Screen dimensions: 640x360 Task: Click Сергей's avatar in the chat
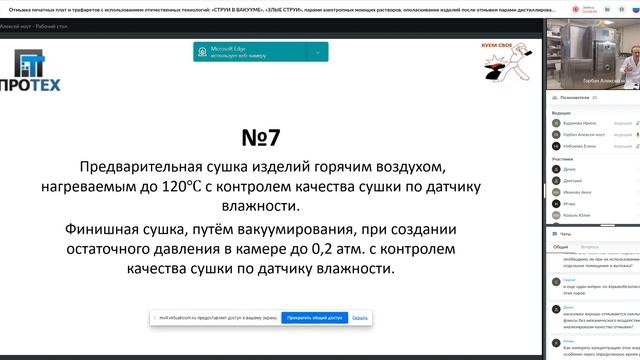click(x=556, y=282)
